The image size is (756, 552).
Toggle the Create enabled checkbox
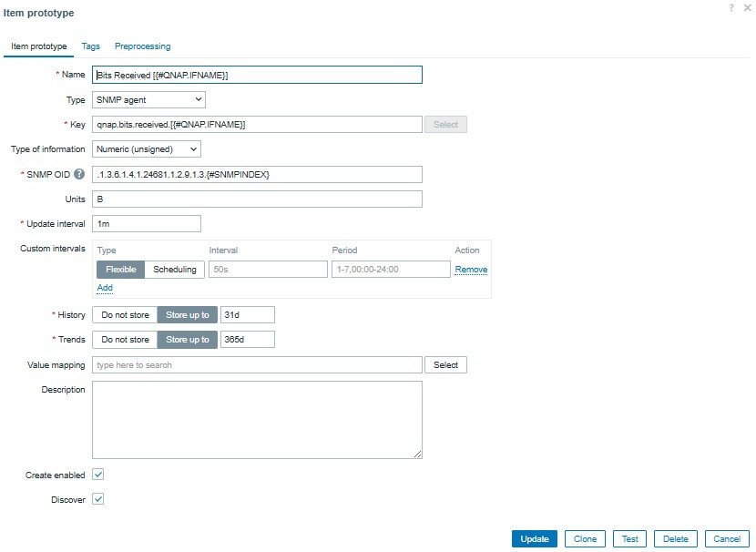click(97, 475)
